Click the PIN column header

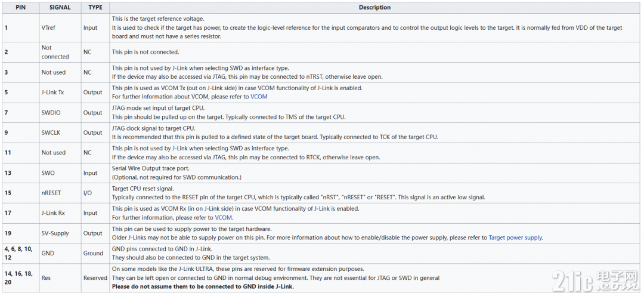coord(20,7)
